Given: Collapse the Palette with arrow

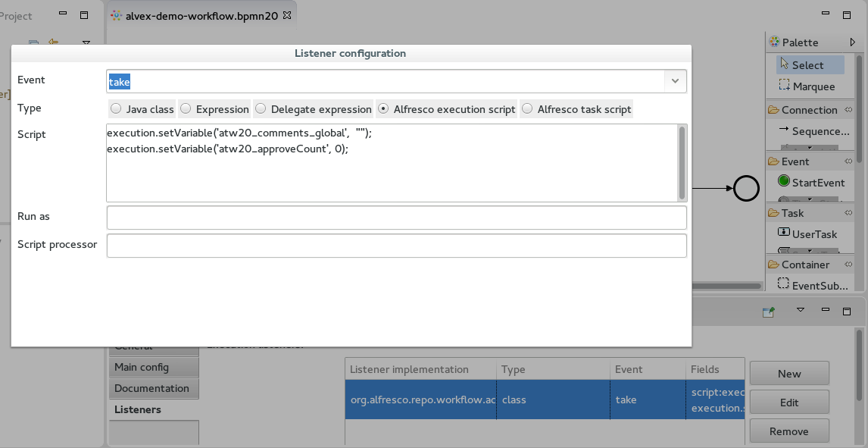Looking at the screenshot, I should [852, 42].
